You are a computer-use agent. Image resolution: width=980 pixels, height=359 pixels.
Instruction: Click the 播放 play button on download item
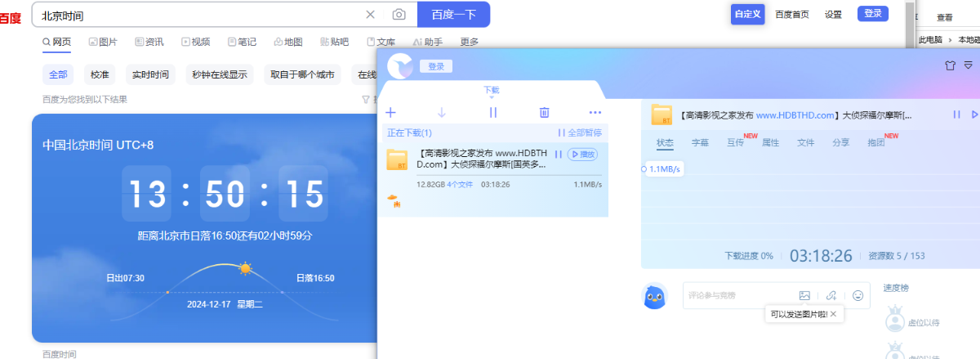581,154
